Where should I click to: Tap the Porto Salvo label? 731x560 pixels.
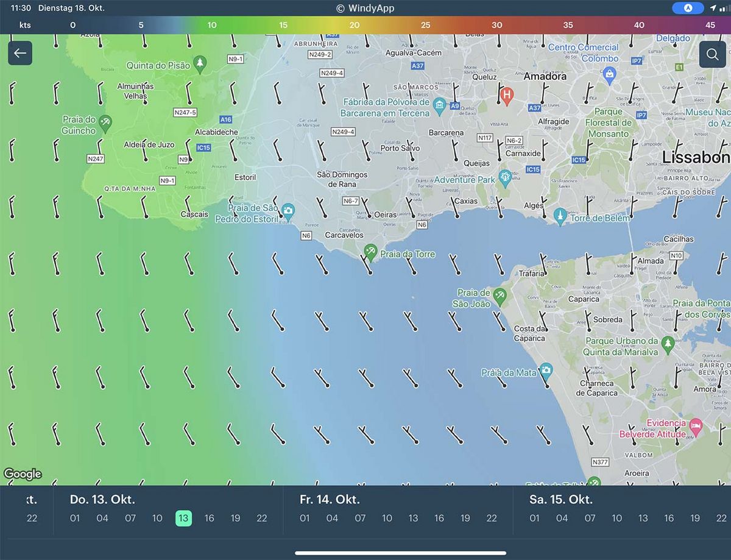[400, 148]
